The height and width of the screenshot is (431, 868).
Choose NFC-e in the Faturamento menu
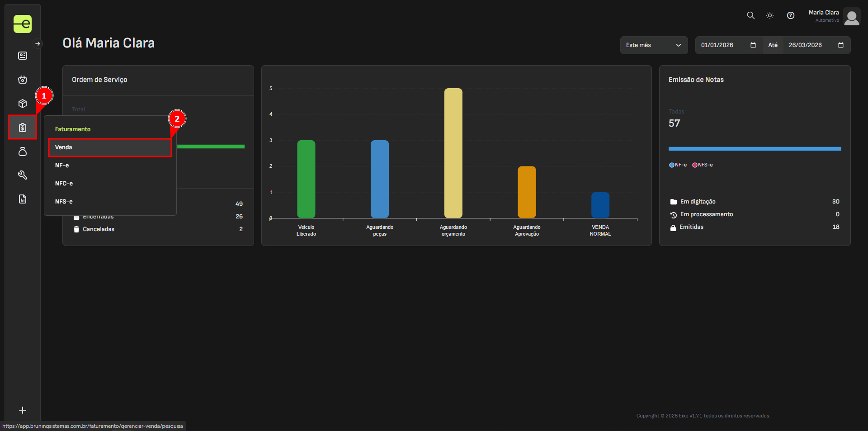pyautogui.click(x=64, y=184)
